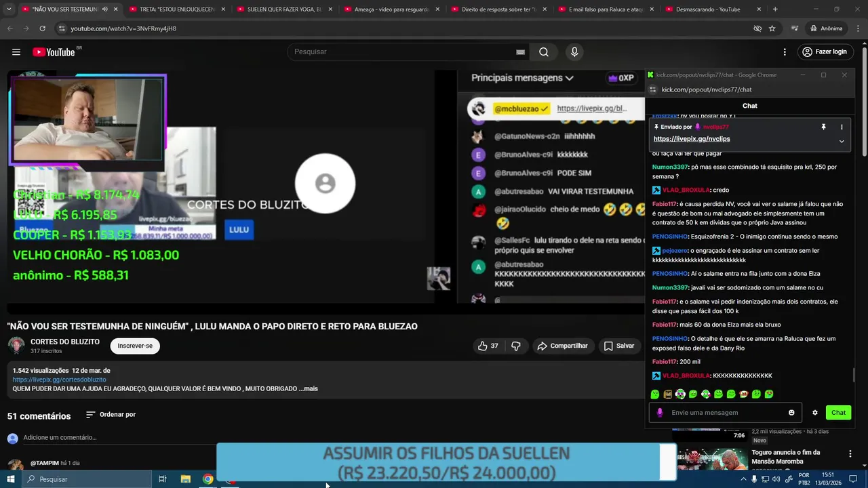This screenshot has width=868, height=488.
Task: Click Envie uma mensagem chat input
Action: (726, 413)
